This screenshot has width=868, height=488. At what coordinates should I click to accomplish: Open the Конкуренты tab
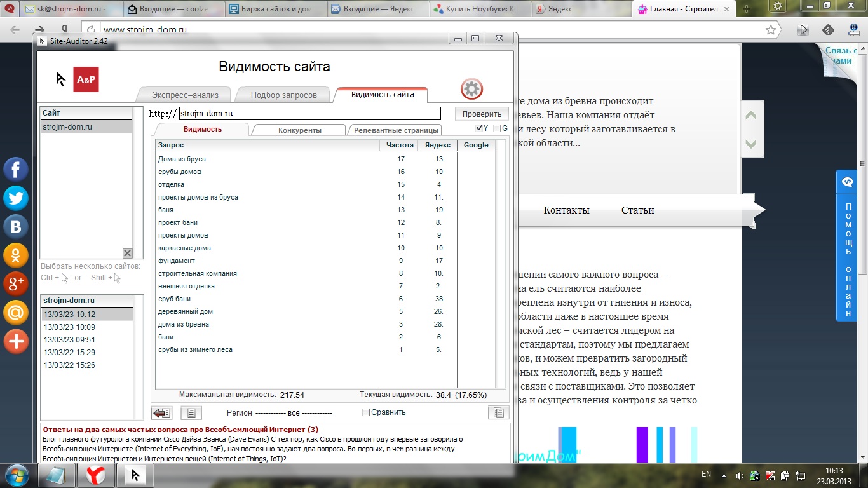[x=299, y=130]
